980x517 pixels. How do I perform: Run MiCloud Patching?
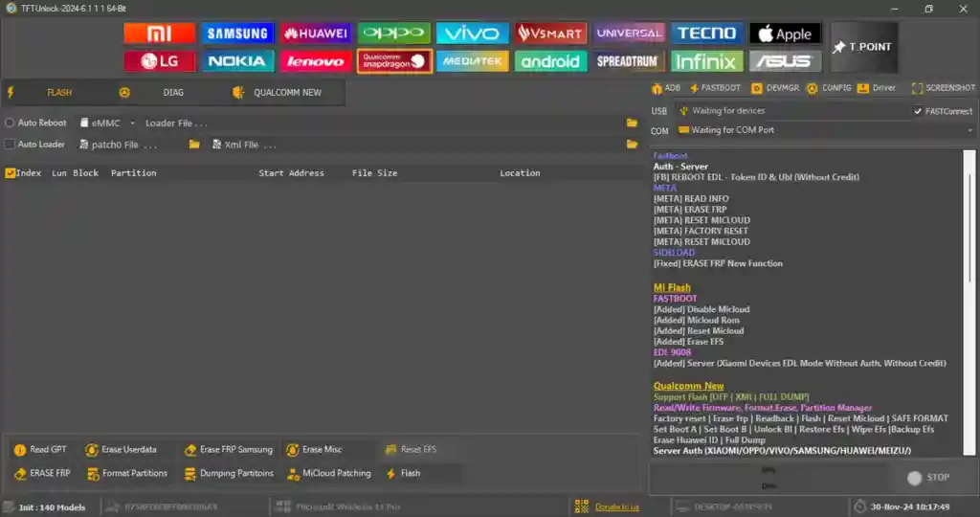point(329,473)
